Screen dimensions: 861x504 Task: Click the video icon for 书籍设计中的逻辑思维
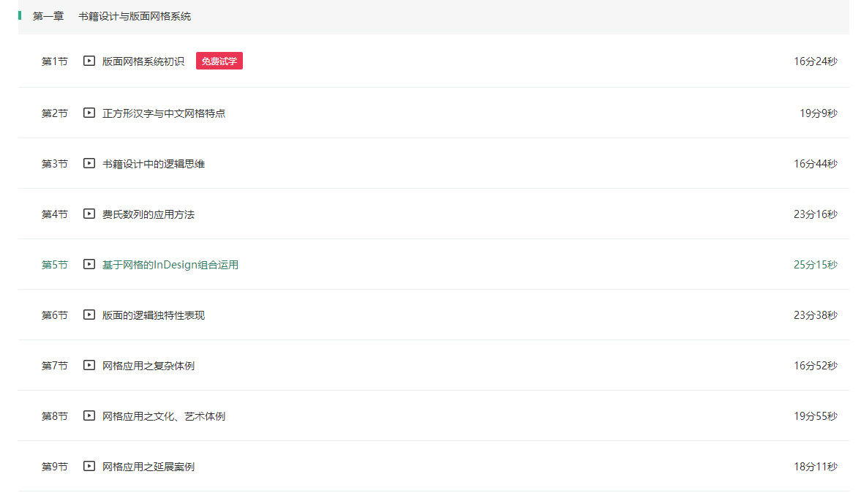[x=89, y=164]
